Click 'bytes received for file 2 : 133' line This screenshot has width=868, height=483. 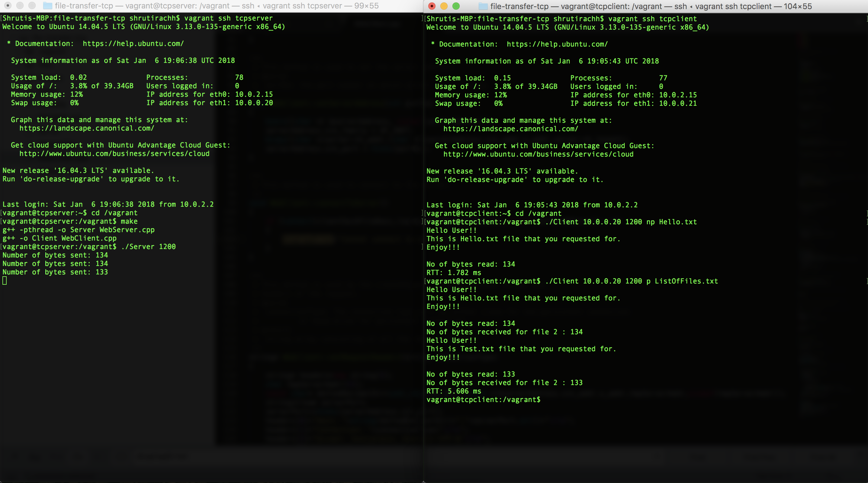(x=504, y=382)
